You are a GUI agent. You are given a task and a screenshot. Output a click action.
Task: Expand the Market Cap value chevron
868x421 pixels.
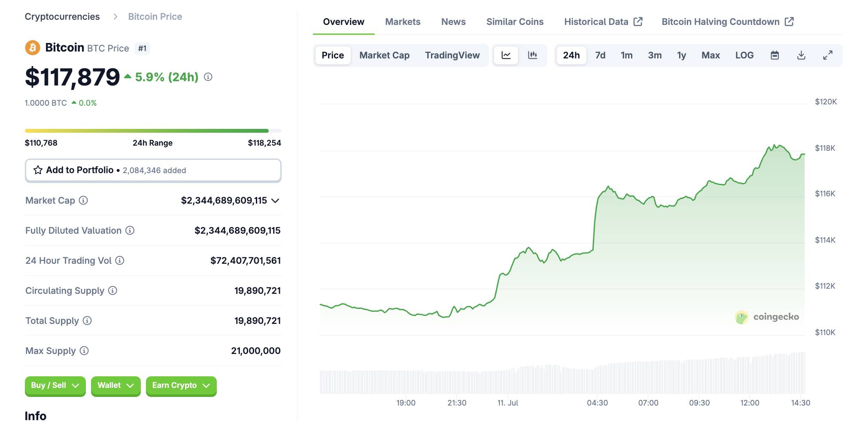click(x=275, y=201)
